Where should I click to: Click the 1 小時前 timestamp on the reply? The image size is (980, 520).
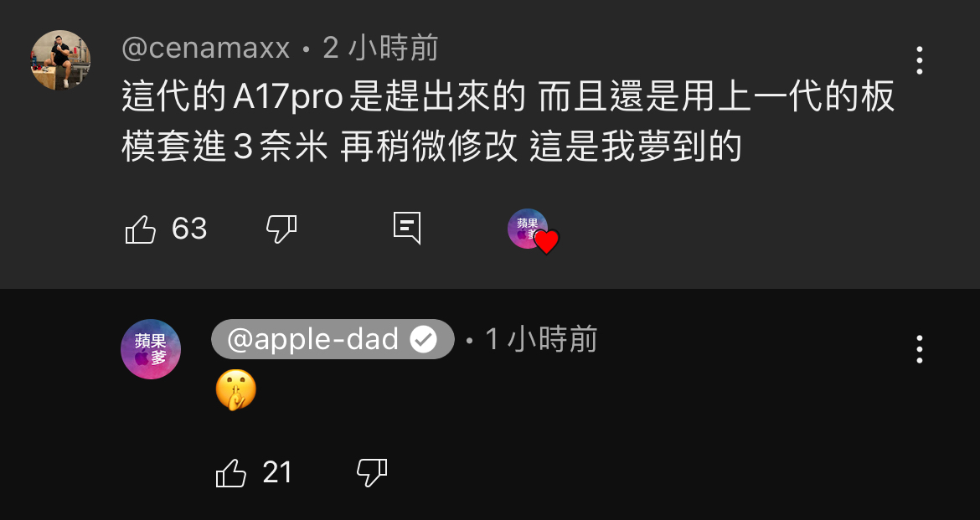point(540,339)
